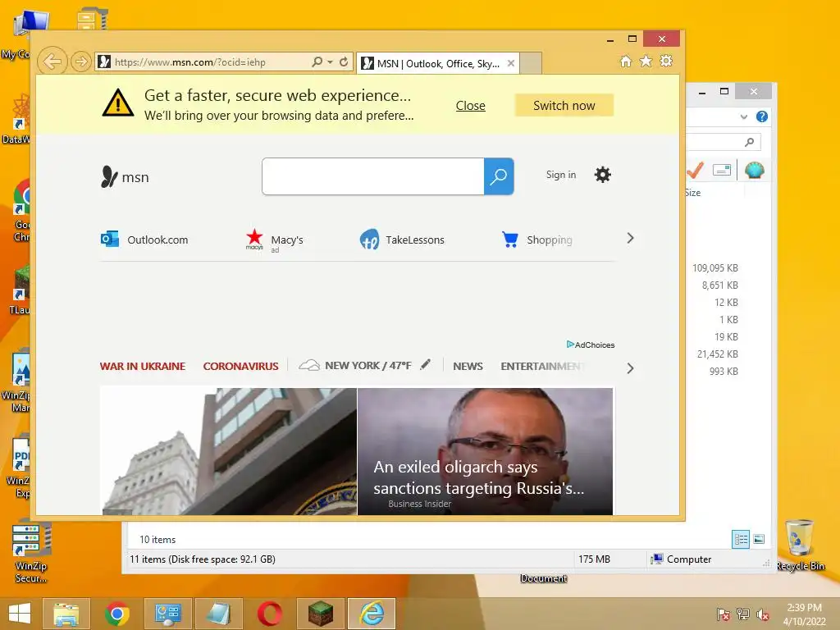Click the Outlook.com envelope icon
Image resolution: width=840 pixels, height=630 pixels.
tap(110, 239)
